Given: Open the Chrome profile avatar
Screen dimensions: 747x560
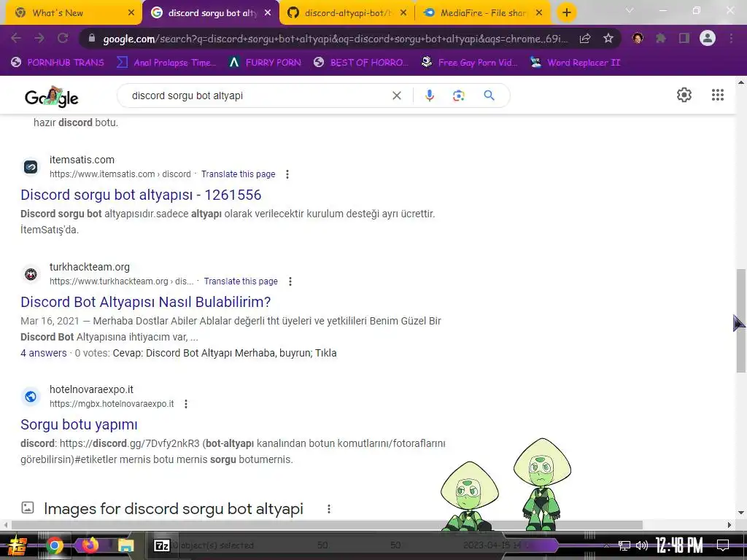Looking at the screenshot, I should (708, 38).
